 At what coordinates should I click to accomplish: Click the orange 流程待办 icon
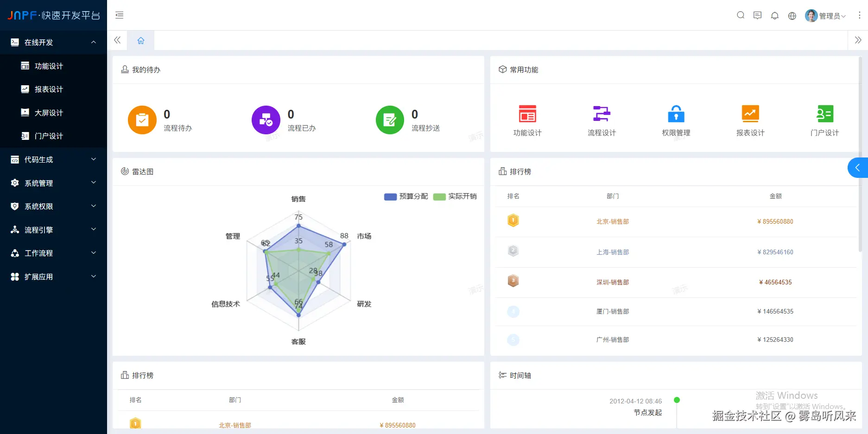tap(142, 120)
